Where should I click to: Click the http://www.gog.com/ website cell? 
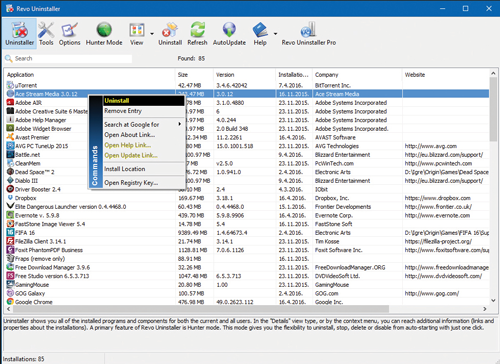pyautogui.click(x=432, y=293)
